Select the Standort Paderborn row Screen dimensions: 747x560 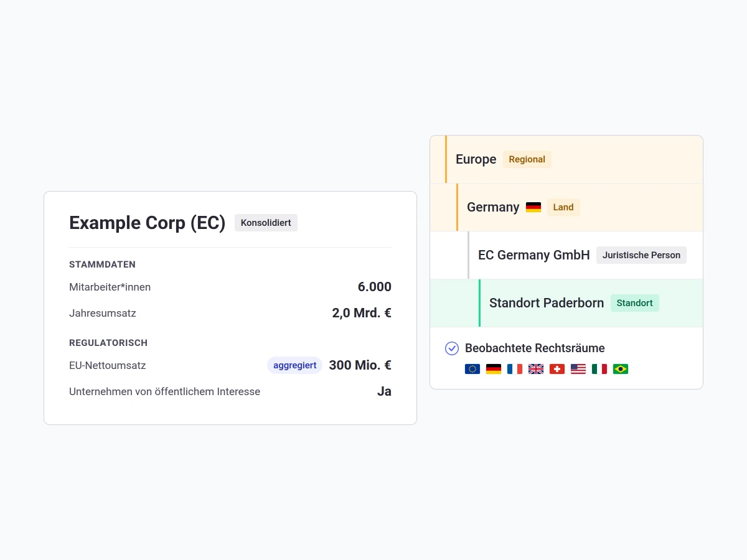(x=566, y=303)
